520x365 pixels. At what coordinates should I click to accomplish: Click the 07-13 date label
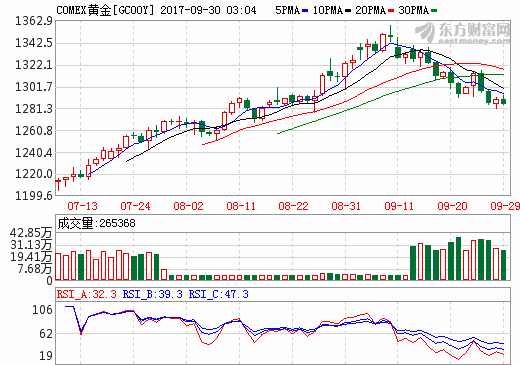click(82, 206)
